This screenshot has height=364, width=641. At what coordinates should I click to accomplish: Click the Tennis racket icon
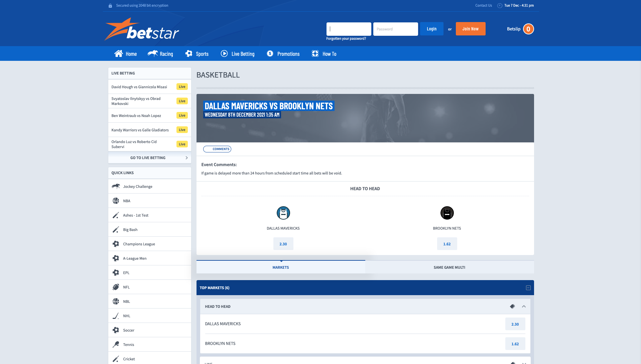click(x=116, y=344)
